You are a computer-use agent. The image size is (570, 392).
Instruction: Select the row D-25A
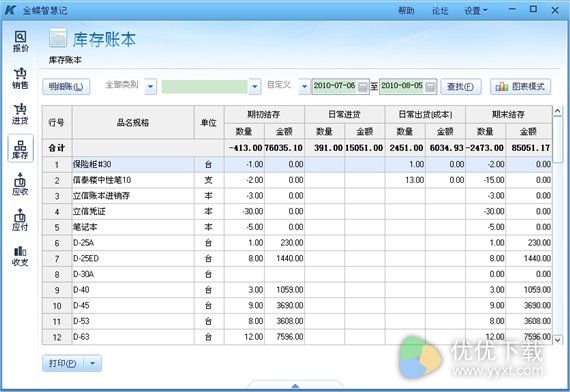click(297, 243)
